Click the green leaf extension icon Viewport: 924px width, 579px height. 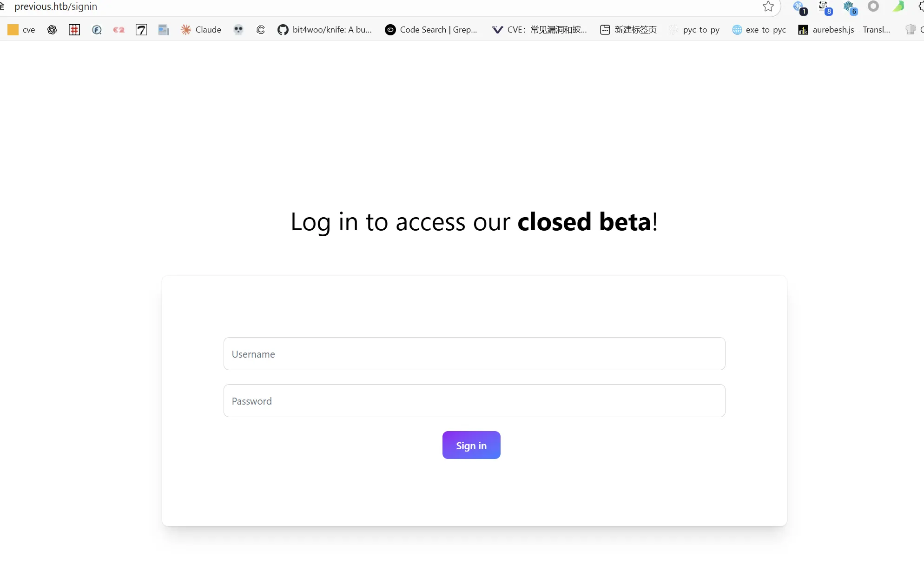(x=898, y=7)
